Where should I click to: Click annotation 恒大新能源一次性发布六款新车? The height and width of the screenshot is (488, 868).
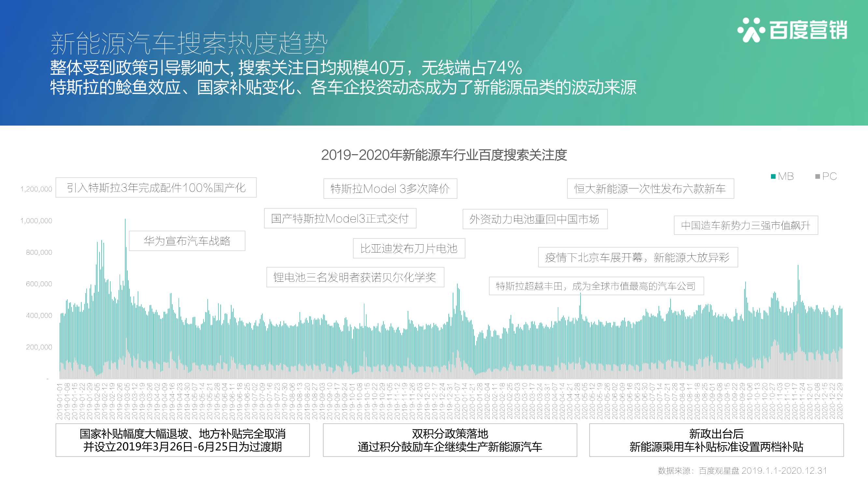click(x=650, y=189)
